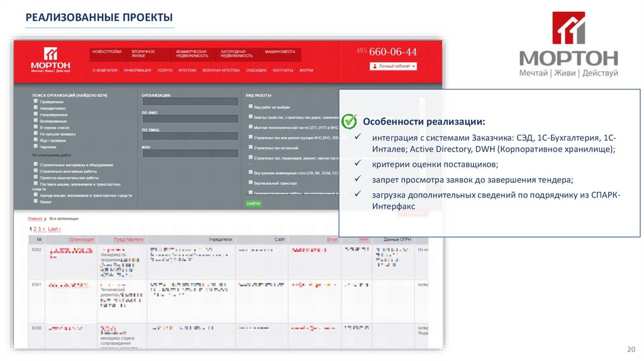Open the Личный кабинет dropdown
The height and width of the screenshot is (361, 644).
393,66
